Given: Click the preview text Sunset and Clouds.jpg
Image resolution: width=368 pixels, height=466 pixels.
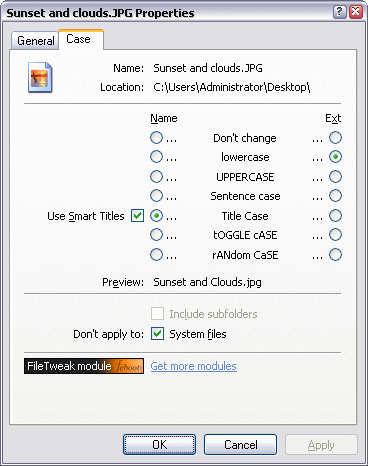Looking at the screenshot, I should [x=207, y=282].
